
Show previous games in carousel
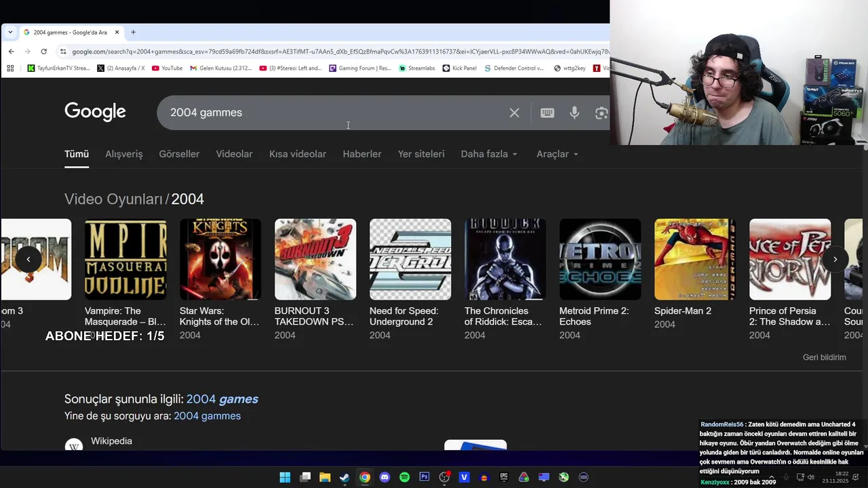coord(28,259)
